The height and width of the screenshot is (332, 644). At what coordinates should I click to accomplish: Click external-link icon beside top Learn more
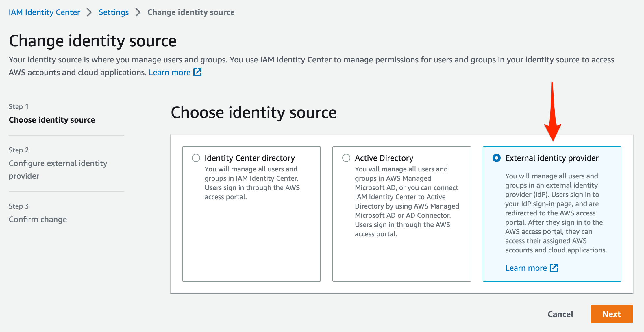(x=197, y=72)
